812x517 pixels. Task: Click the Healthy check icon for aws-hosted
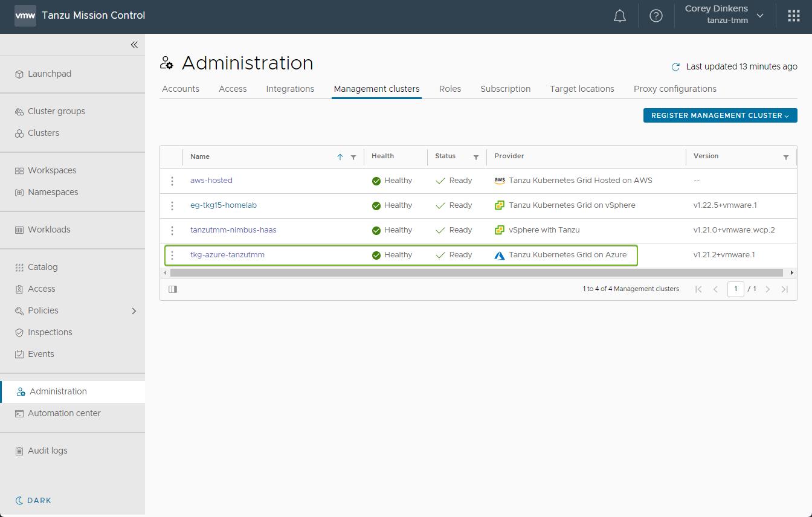click(x=376, y=181)
